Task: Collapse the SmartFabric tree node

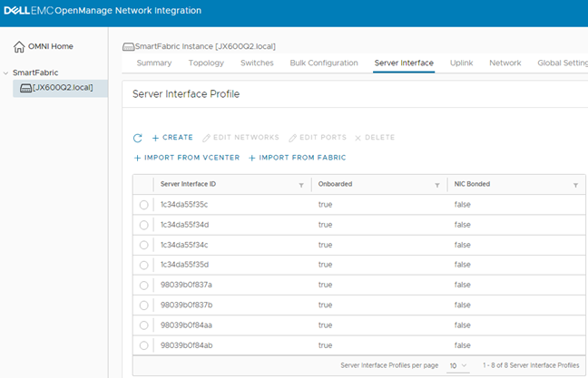Action: (x=6, y=73)
